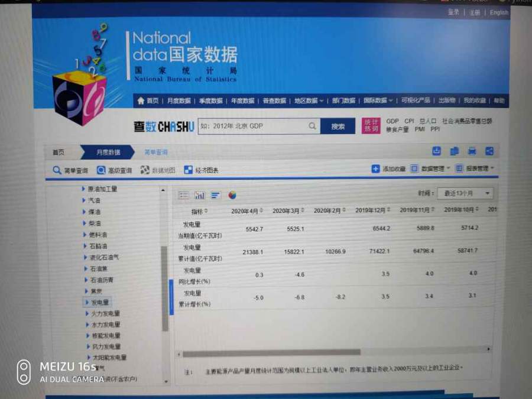The image size is (532, 399).
Task: Click the 搜索 search button
Action: click(x=338, y=126)
